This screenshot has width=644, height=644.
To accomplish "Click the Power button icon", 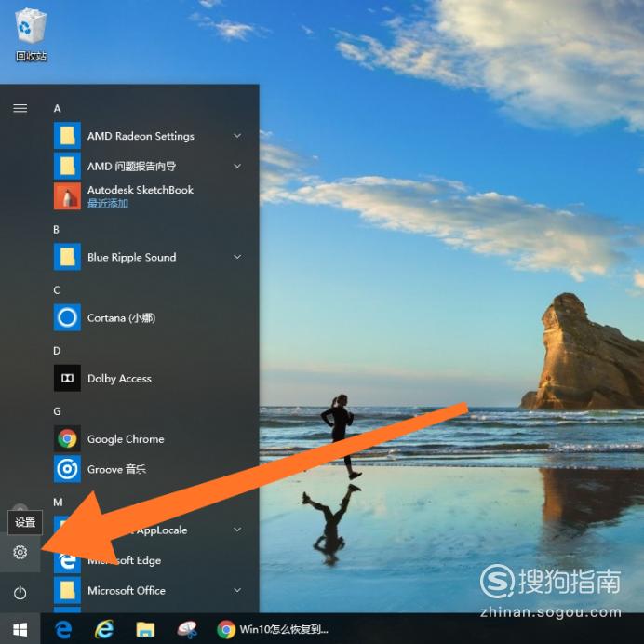I will 20,593.
